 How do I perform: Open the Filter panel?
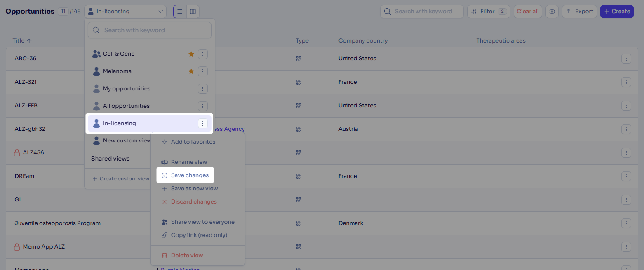(488, 12)
